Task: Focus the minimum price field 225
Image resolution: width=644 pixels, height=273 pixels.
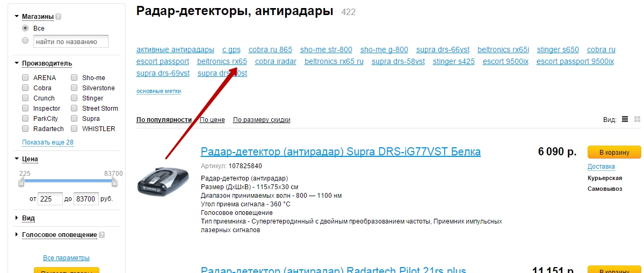Action: [50, 199]
